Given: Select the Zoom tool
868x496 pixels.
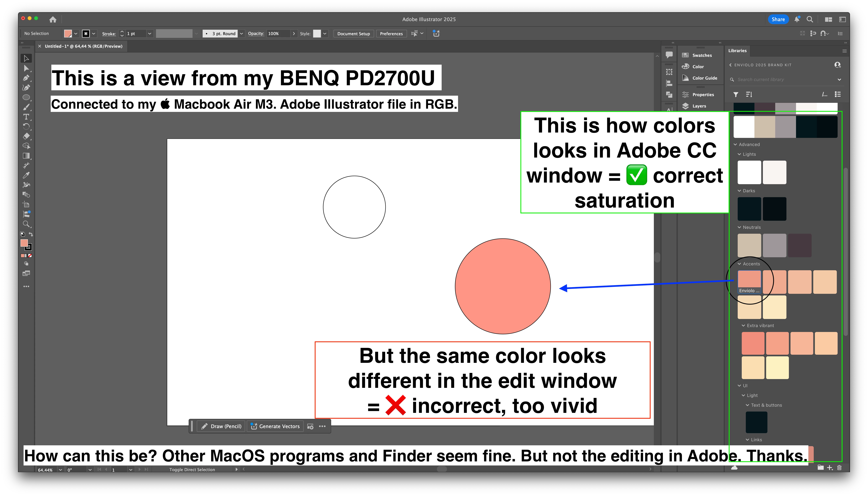Looking at the screenshot, I should coord(26,224).
